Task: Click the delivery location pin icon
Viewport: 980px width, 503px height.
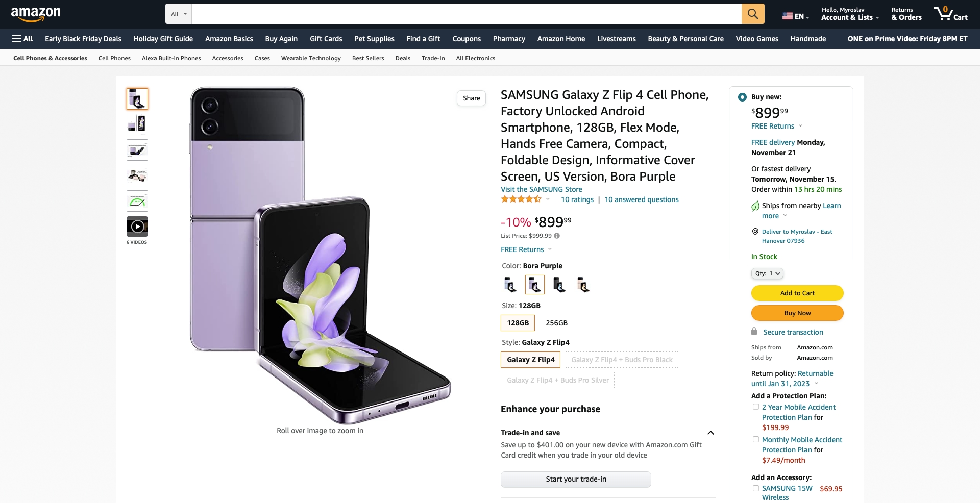Action: [x=755, y=232]
